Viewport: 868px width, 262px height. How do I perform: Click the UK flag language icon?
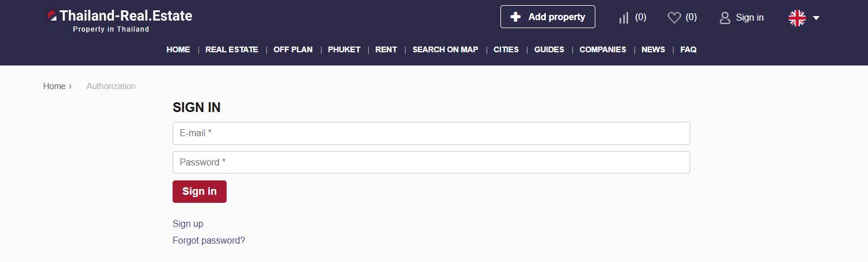click(797, 18)
